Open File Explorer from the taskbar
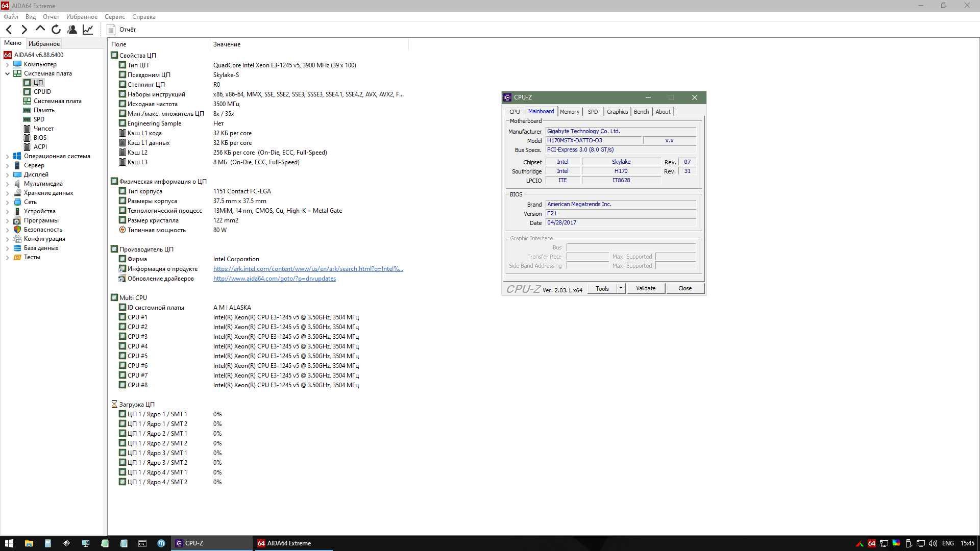The width and height of the screenshot is (980, 551). [29, 543]
